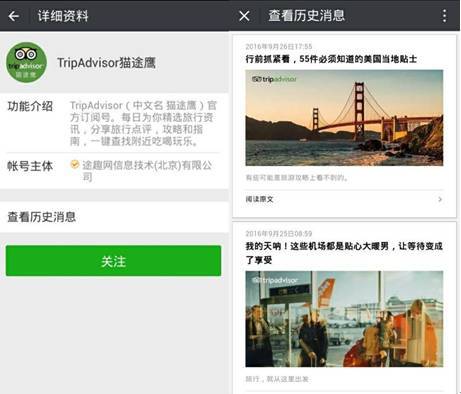Image resolution: width=461 pixels, height=394 pixels.
Task: Open article titled 行前抓紧看，55件必须知道的美国当地贴士
Action: (331, 59)
